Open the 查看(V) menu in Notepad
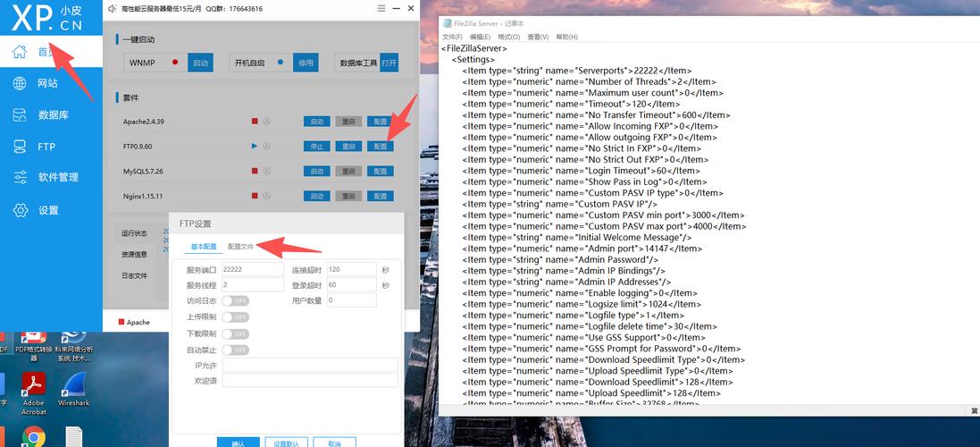The image size is (980, 447). click(x=538, y=37)
